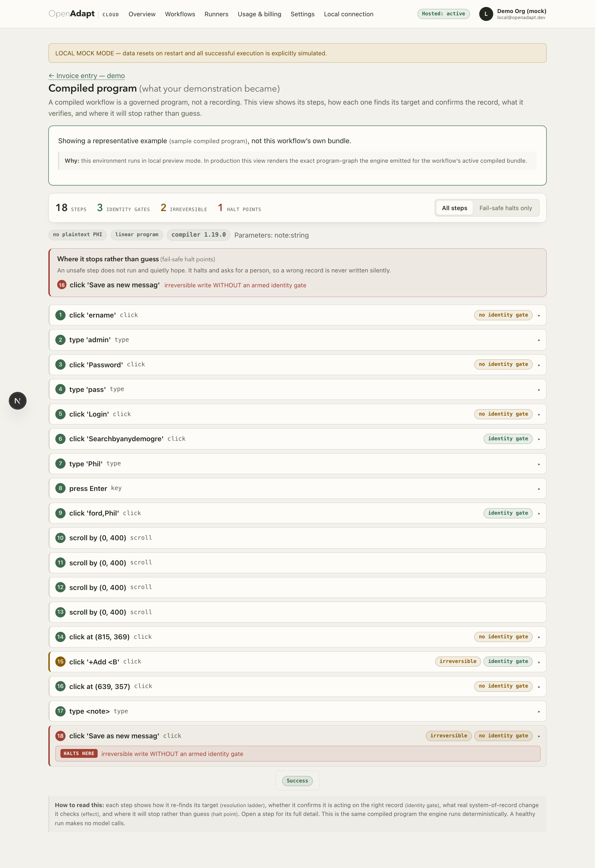Expand step 3 click 'Password'
The height and width of the screenshot is (868, 595).
point(298,364)
